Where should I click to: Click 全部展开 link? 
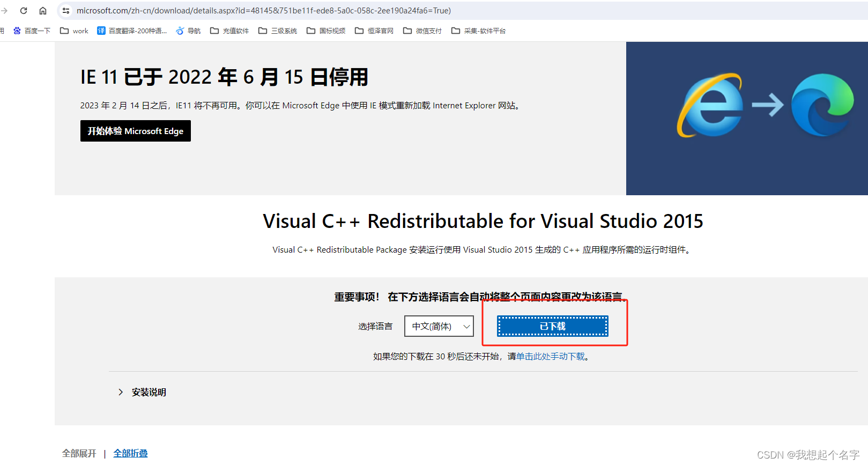pyautogui.click(x=79, y=453)
